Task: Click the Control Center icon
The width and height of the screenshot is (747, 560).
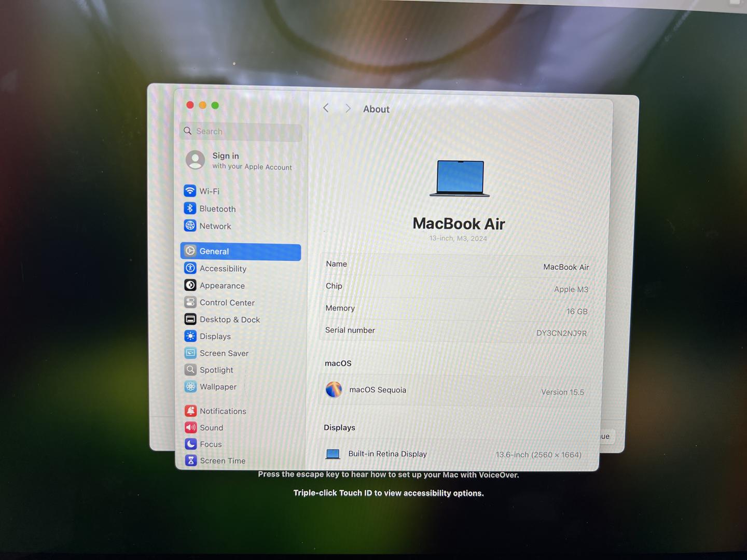Action: 190,302
